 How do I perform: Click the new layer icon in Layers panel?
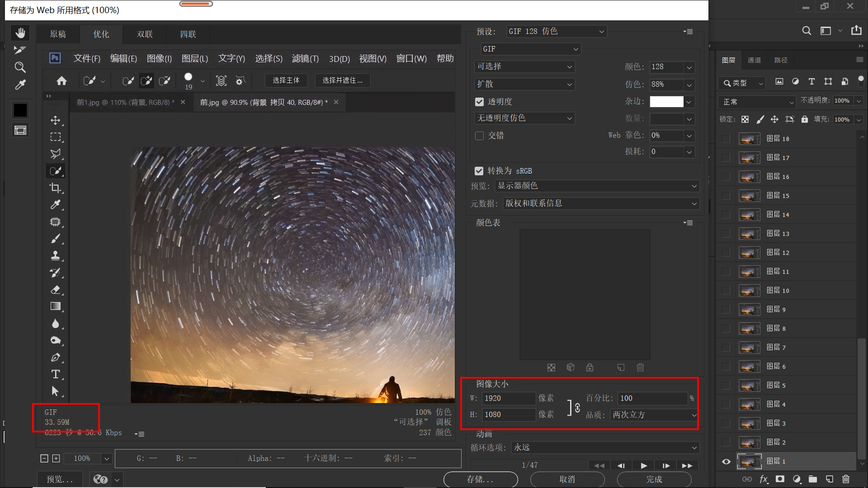(x=830, y=479)
